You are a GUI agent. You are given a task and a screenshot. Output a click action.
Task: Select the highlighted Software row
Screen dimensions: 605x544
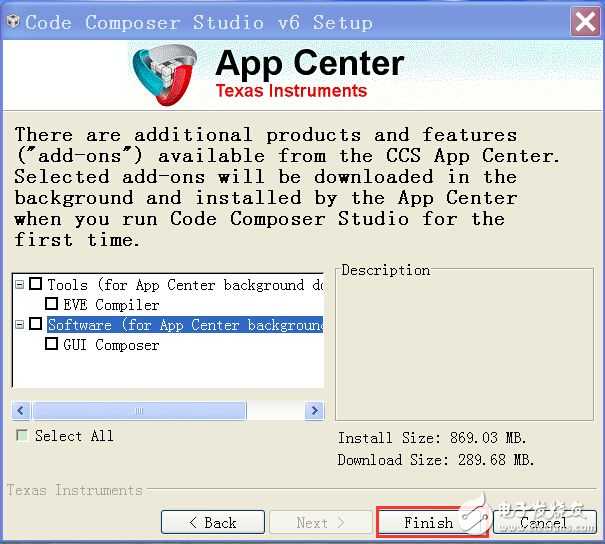[185, 325]
